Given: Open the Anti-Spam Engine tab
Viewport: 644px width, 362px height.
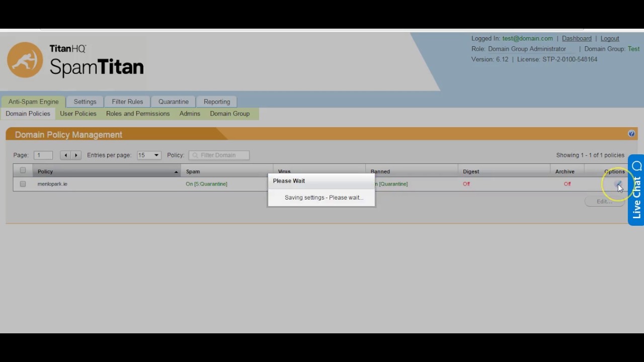Looking at the screenshot, I should click(33, 102).
